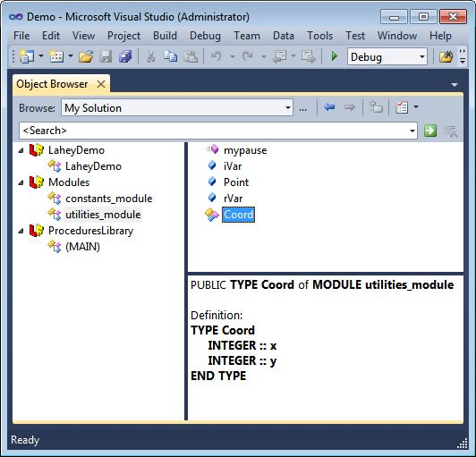Start debugging with green play icon
The height and width of the screenshot is (457, 476).
tap(335, 56)
